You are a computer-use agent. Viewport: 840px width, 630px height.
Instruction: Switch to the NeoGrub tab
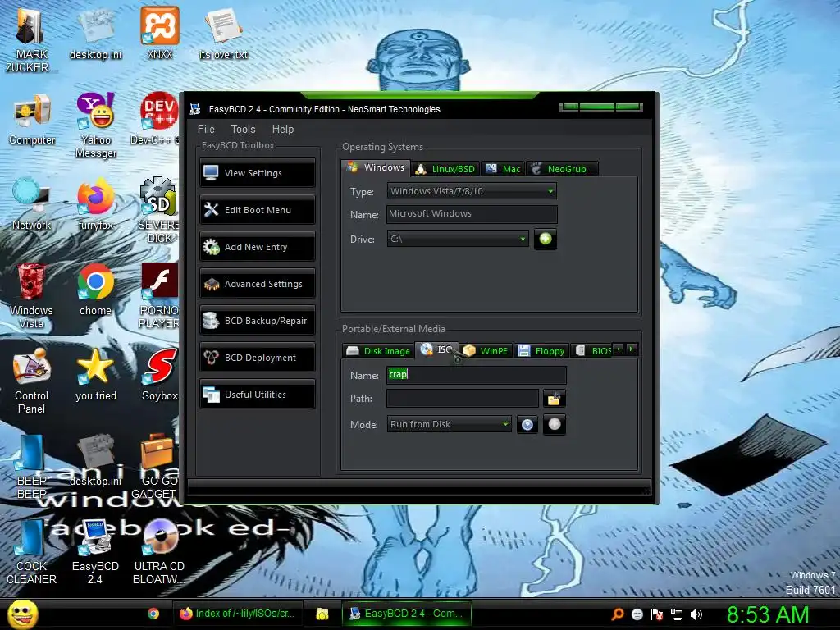coord(562,169)
